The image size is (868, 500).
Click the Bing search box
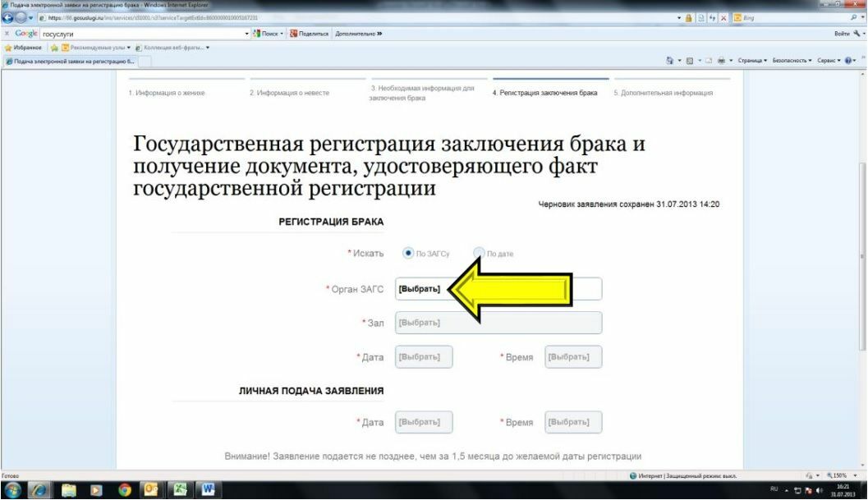[x=791, y=18]
